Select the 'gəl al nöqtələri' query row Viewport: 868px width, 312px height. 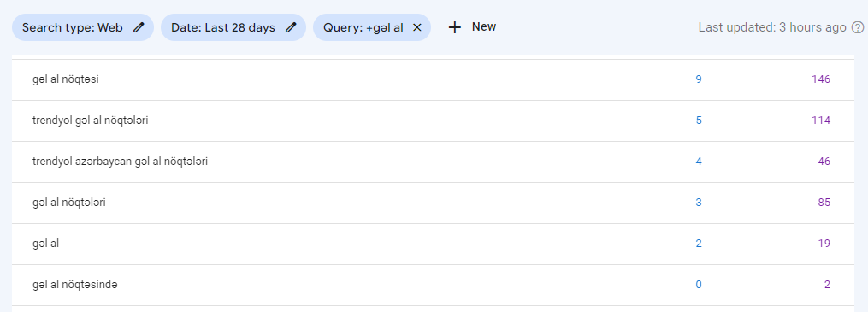tap(433, 203)
